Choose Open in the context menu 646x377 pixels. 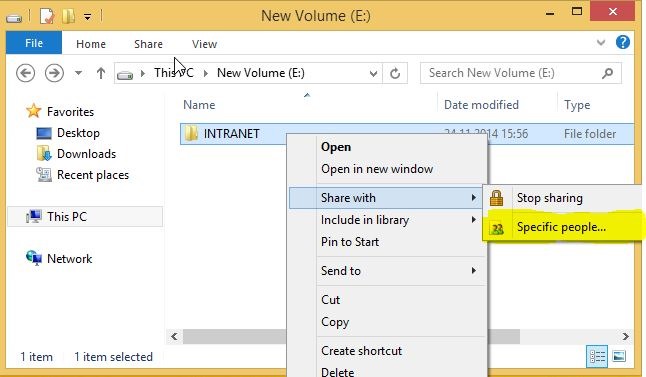336,147
